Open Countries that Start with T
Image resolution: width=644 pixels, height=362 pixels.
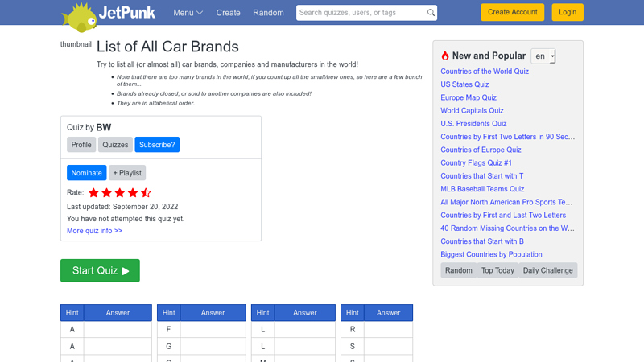click(x=482, y=176)
